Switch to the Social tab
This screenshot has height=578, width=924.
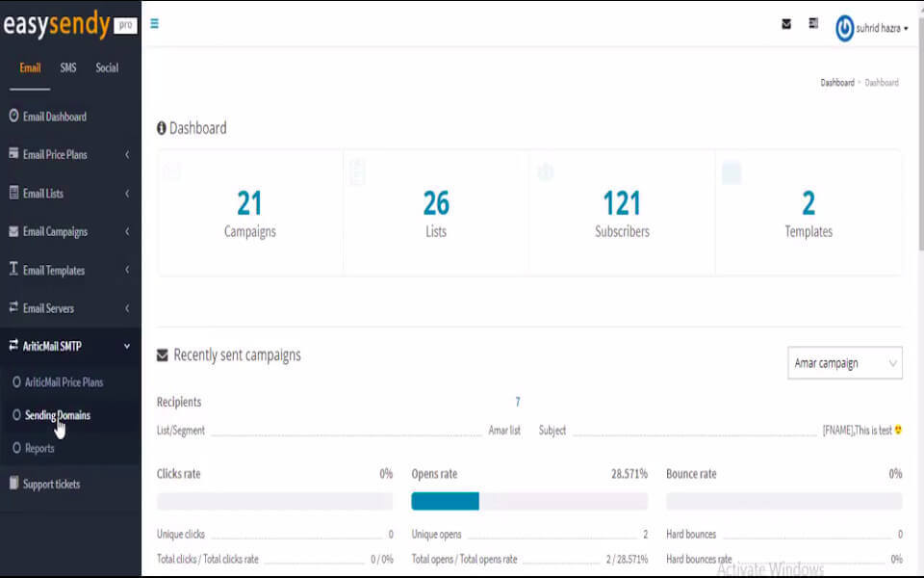point(107,67)
